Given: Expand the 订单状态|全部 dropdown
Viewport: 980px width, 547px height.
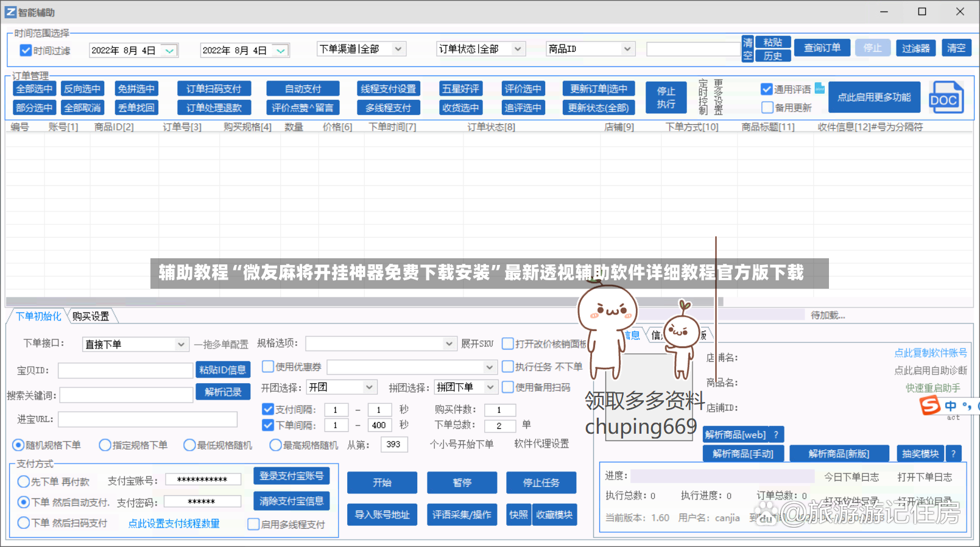Looking at the screenshot, I should (x=518, y=49).
